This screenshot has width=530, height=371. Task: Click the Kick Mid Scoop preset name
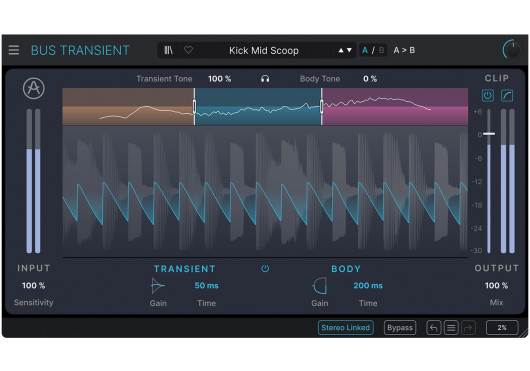(x=264, y=51)
